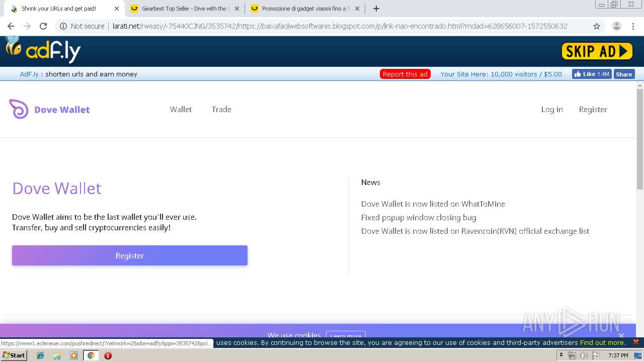Bookmark this page with star icon
The width and height of the screenshot is (644, 362).
pyautogui.click(x=597, y=26)
